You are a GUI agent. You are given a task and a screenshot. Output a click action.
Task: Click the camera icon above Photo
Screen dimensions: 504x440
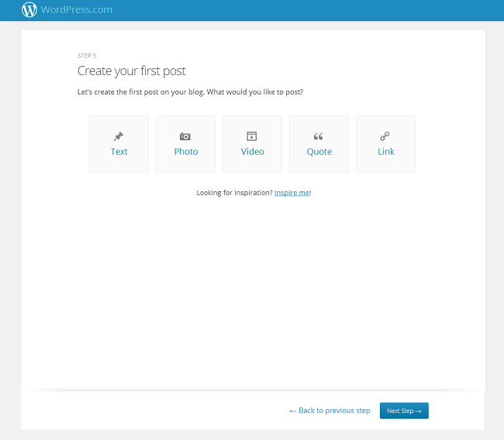(x=185, y=136)
